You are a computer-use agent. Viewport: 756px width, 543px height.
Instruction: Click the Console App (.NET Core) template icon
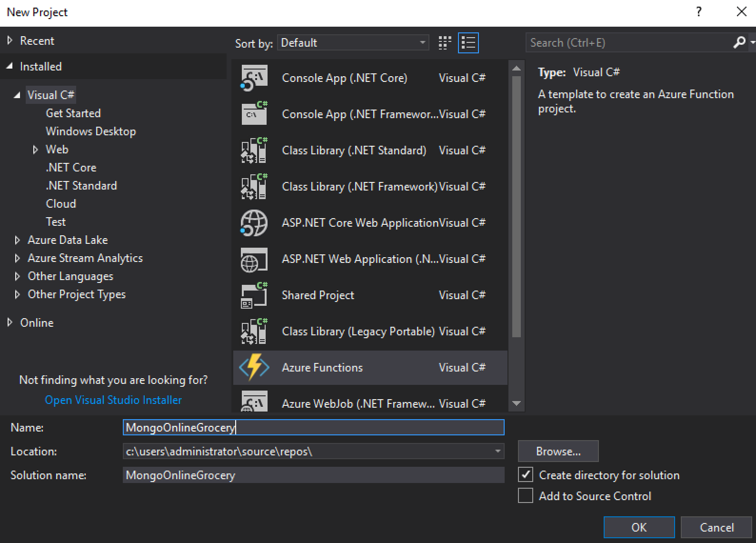[254, 78]
